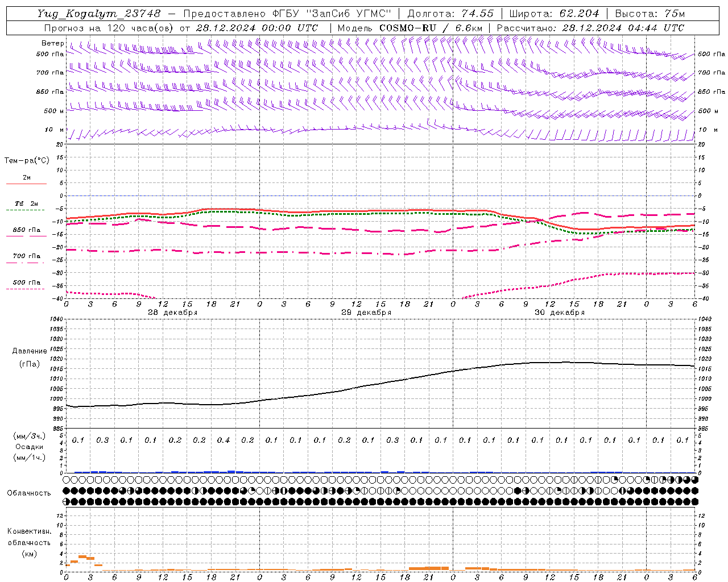Click the (мм/1ч.) precipitation unit label
The width and height of the screenshot is (728, 582).
pos(30,458)
